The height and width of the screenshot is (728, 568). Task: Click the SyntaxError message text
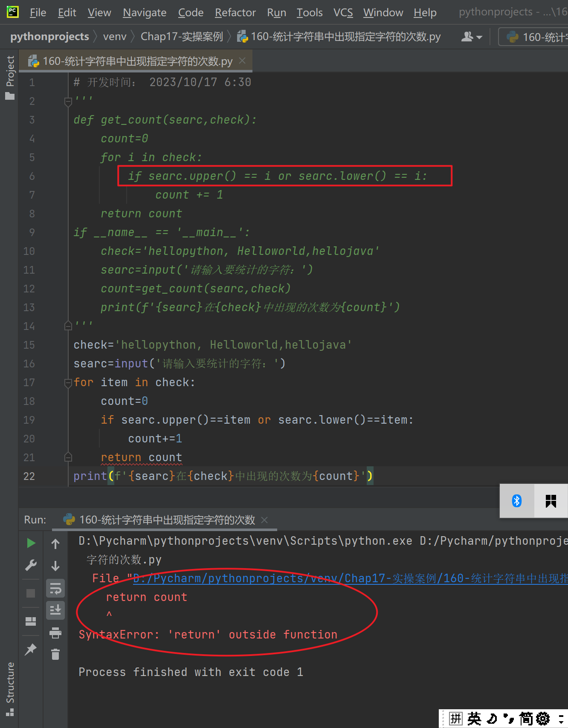(x=208, y=635)
